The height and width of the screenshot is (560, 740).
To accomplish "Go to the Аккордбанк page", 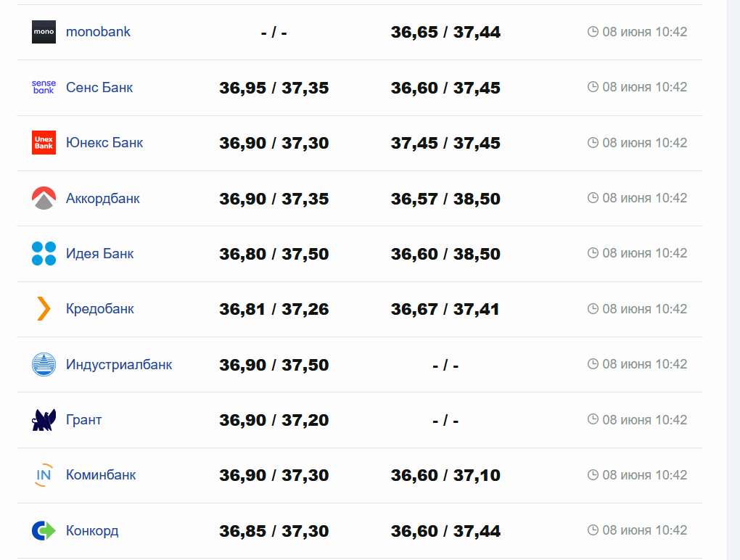I will coord(103,199).
